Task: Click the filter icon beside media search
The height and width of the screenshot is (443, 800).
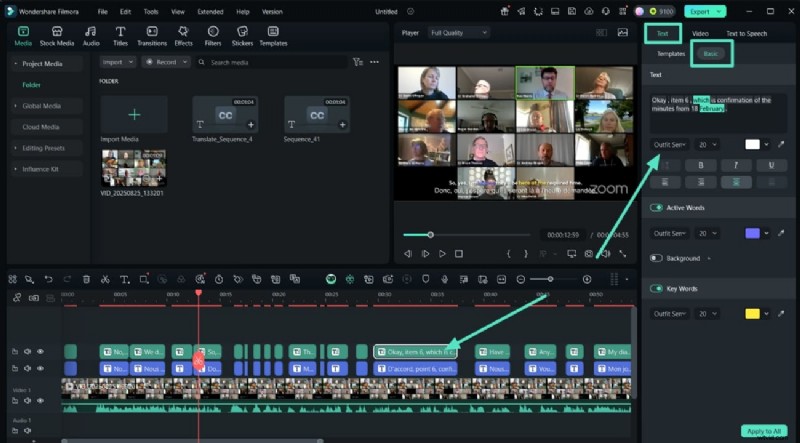Action: [x=358, y=62]
